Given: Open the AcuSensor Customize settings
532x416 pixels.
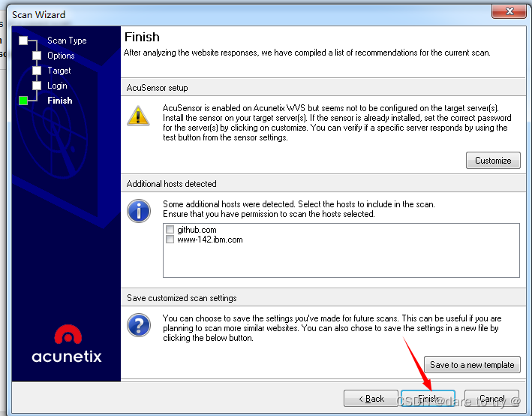Looking at the screenshot, I should pos(493,160).
